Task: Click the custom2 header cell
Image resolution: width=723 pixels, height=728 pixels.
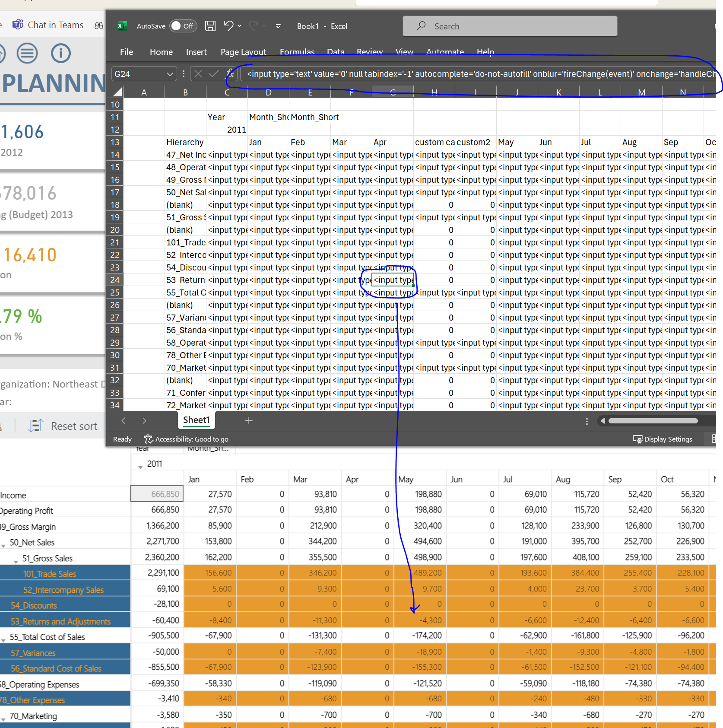Action: (x=476, y=142)
